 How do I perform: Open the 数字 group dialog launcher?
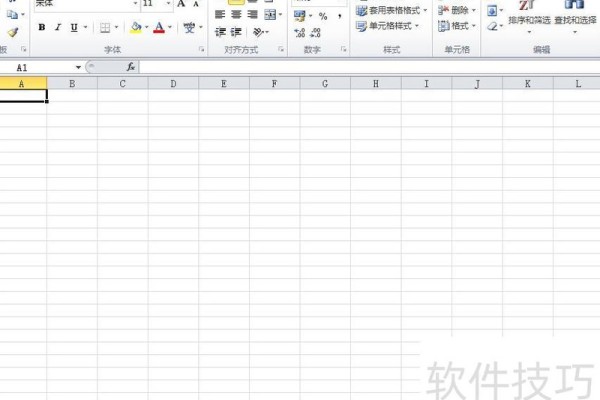pos(343,49)
